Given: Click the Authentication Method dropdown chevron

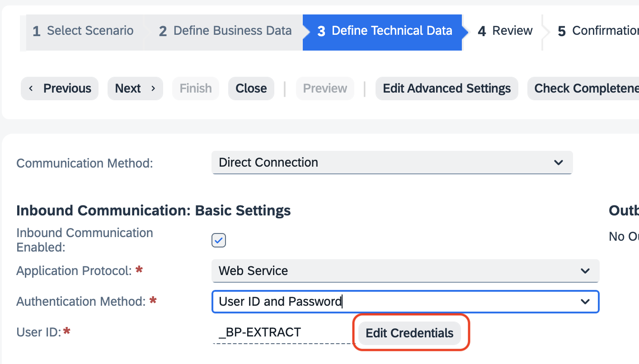Looking at the screenshot, I should tap(586, 302).
